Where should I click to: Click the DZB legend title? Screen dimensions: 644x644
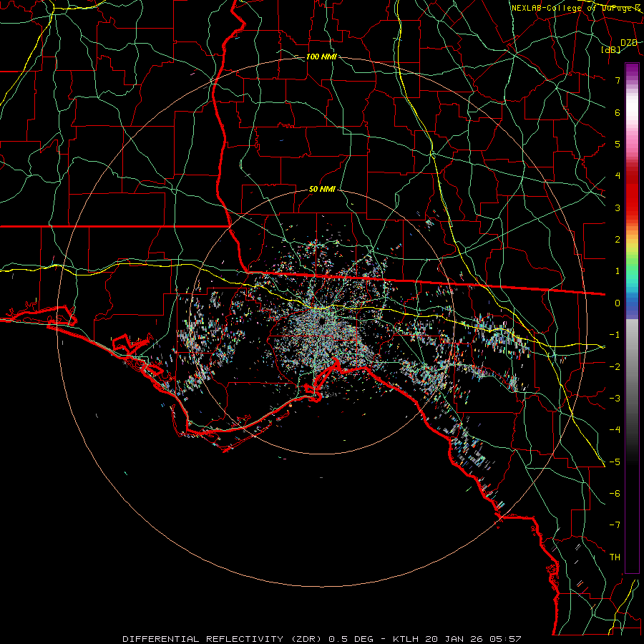click(x=629, y=43)
